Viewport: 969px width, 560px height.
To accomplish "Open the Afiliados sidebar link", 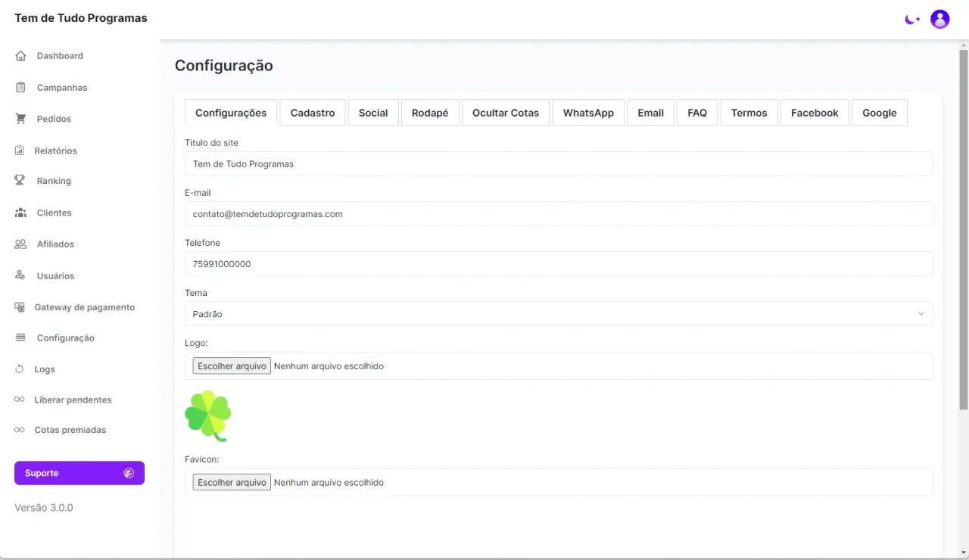I will 55,244.
